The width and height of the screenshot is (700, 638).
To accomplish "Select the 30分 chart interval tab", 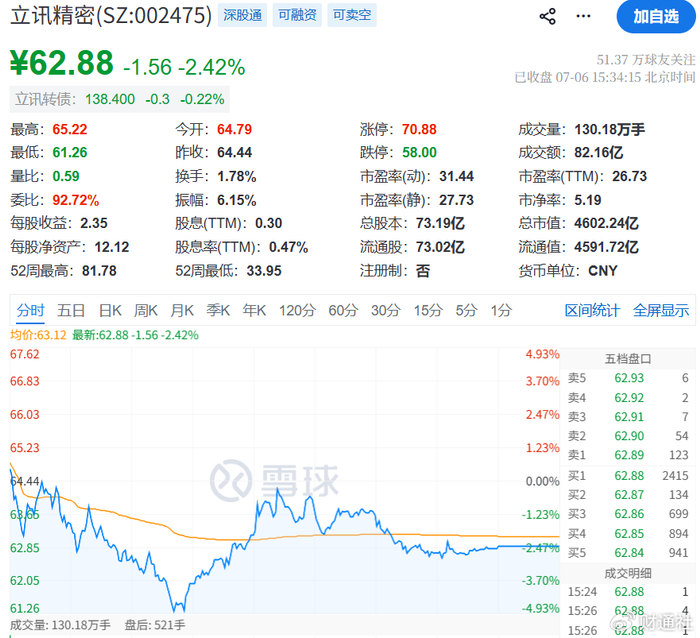I will [x=386, y=310].
